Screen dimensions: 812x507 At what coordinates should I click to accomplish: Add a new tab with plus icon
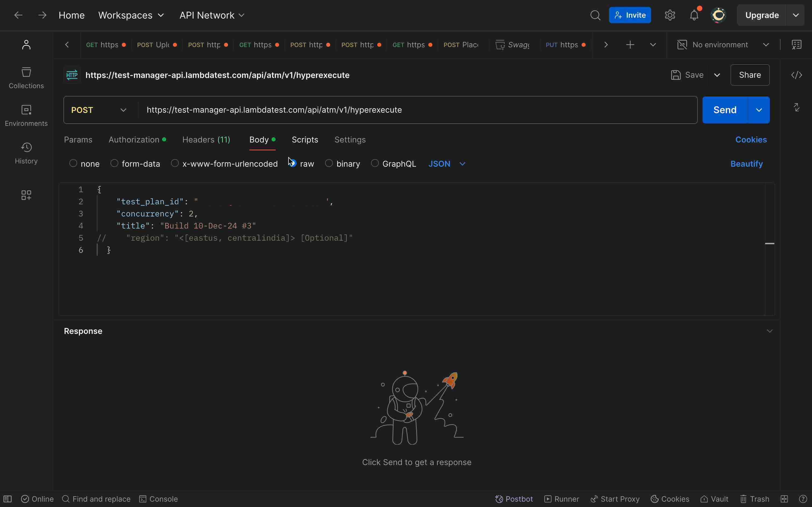(630, 45)
